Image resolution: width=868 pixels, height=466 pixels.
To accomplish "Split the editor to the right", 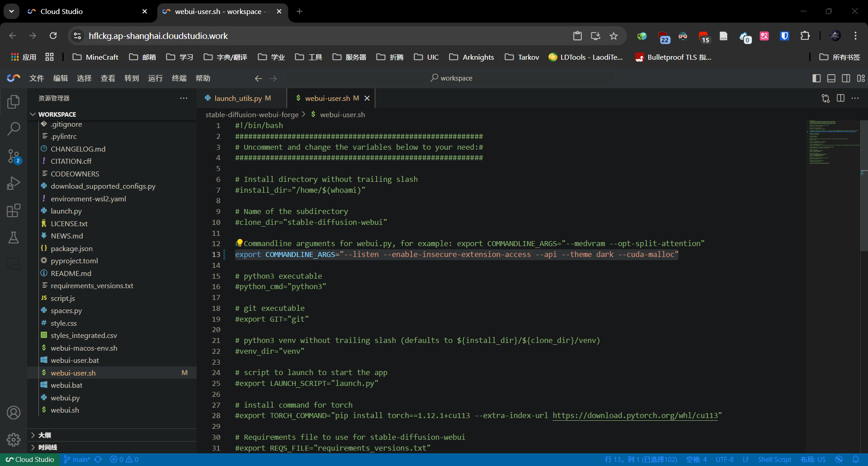I will click(840, 98).
